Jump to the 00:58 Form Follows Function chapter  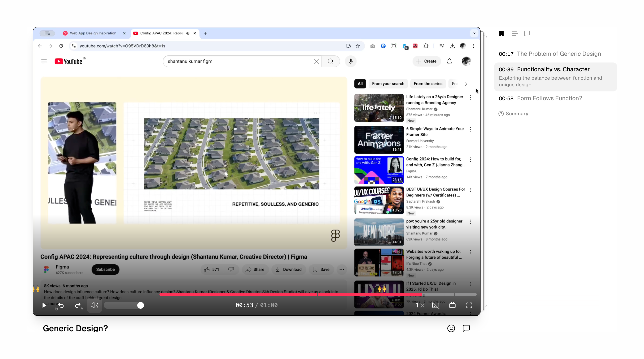click(540, 98)
